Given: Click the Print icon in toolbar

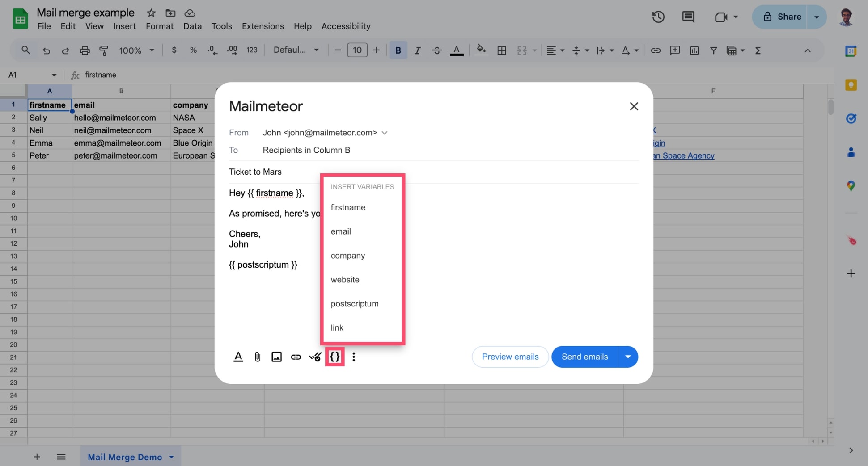Looking at the screenshot, I should 85,50.
